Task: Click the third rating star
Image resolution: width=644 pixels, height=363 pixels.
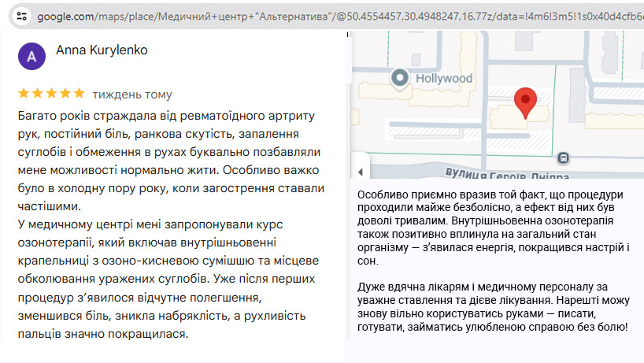Action: click(52, 94)
